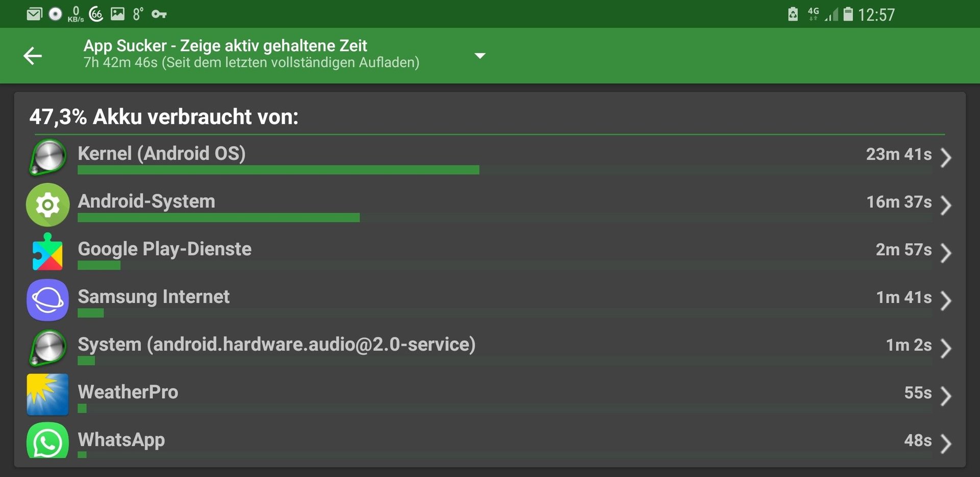This screenshot has height=477, width=980.
Task: Click the Android-System gear icon
Action: 48,205
